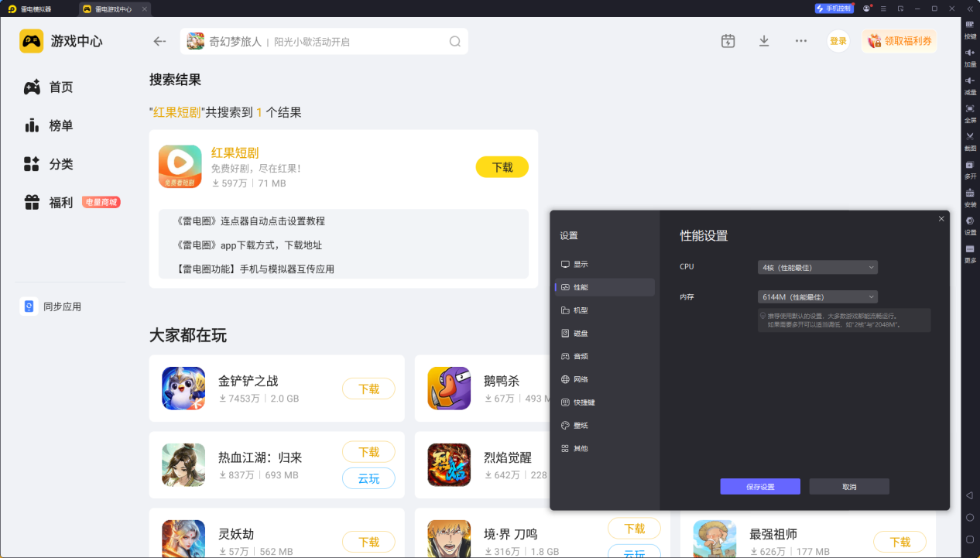Open 同步应用 in the left sidebar
This screenshot has width=980, height=558.
click(x=50, y=306)
